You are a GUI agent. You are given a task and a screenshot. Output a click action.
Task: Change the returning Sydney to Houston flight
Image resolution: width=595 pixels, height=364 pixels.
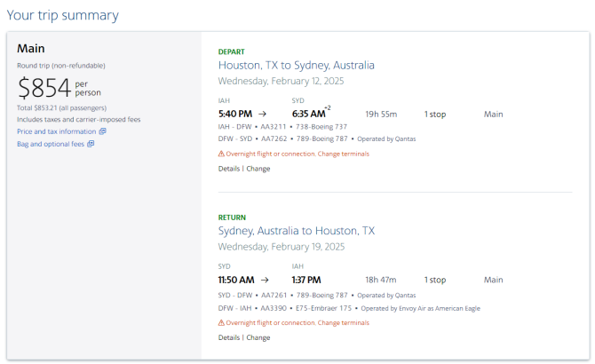(258, 337)
